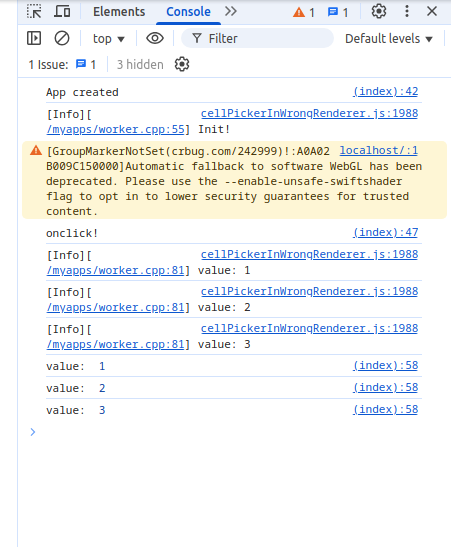Viewport: 451px width, 547px height.
Task: Toggle the device toolbar icon
Action: tap(62, 12)
